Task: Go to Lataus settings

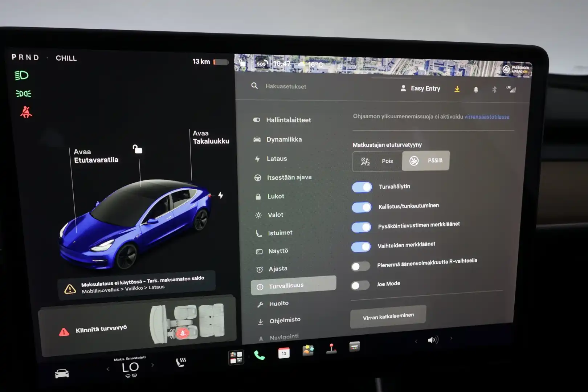Action: coord(271,159)
